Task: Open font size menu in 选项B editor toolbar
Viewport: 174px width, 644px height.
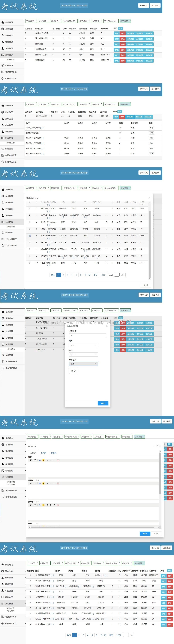Action: [35, 505]
